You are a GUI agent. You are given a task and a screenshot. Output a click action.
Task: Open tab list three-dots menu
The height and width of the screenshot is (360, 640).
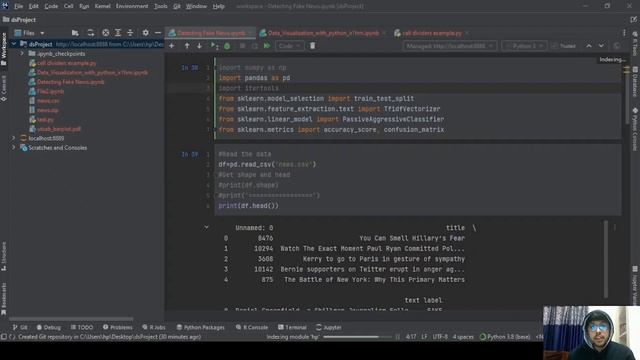pos(624,33)
